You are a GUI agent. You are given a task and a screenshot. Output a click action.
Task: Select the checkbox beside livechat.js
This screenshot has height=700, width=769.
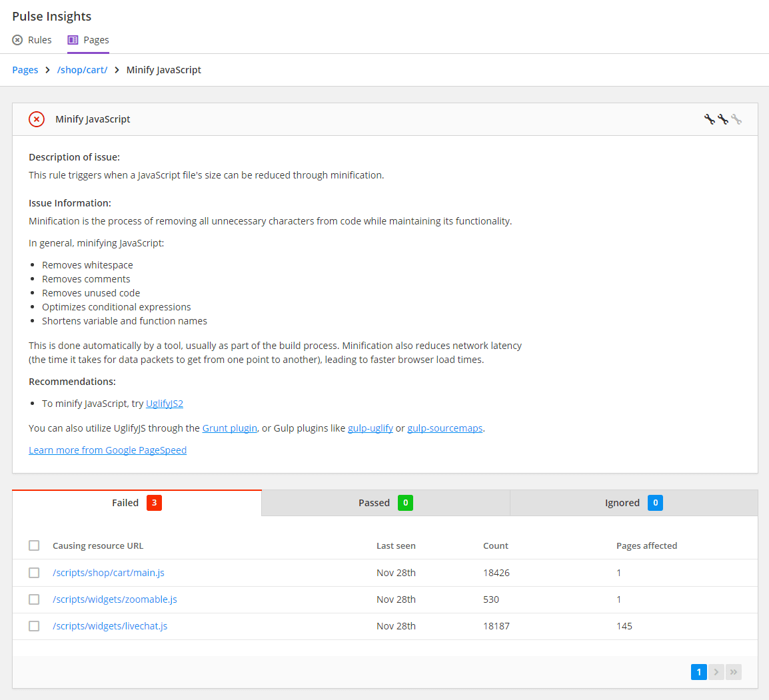pos(34,625)
